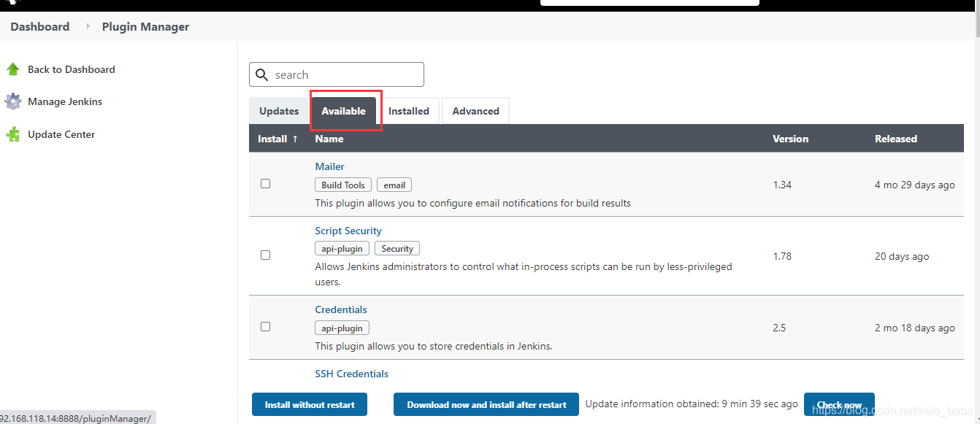Click the Check now button
The width and height of the screenshot is (980, 424).
click(x=839, y=404)
